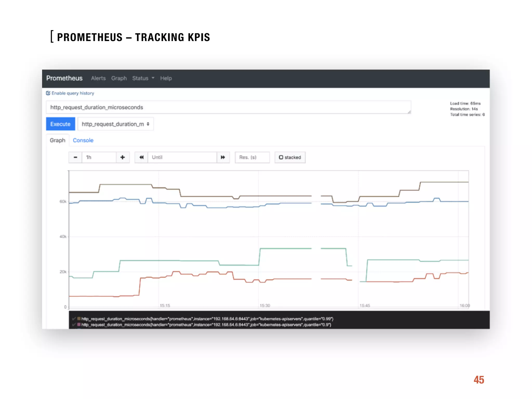Switch to the Graph tab
Viewport: 532px width, 399px height.
pos(57,140)
